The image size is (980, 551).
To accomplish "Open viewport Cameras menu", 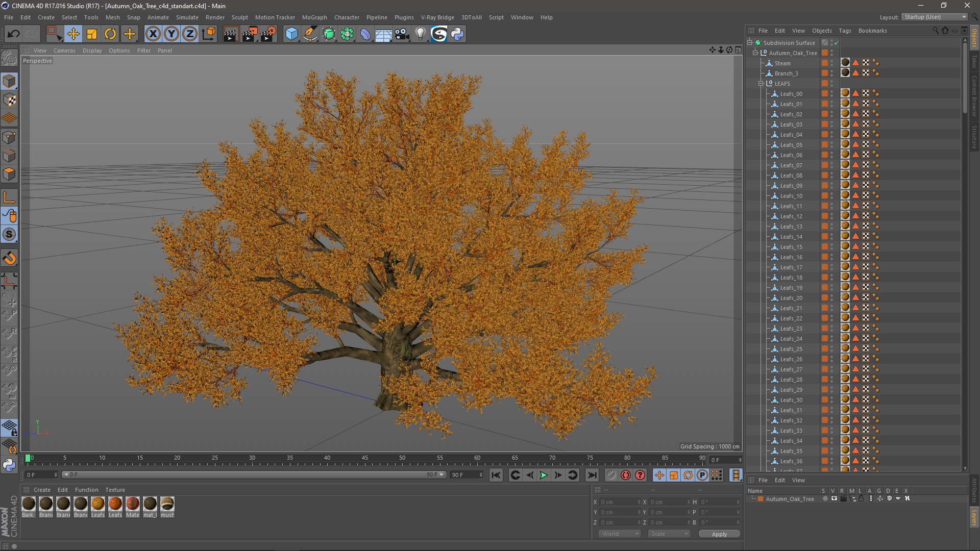I will tap(64, 51).
